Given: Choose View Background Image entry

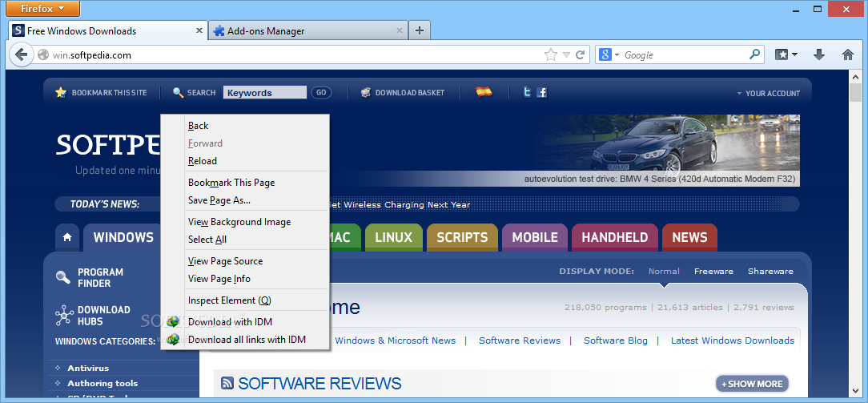Looking at the screenshot, I should tap(245, 221).
